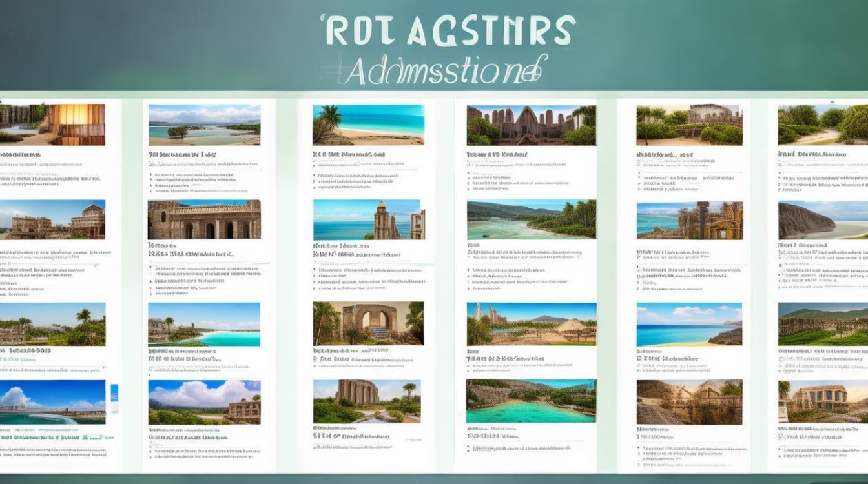The image size is (868, 484).
Task: Select the carved wooden structure by sea
Action: pos(689,220)
